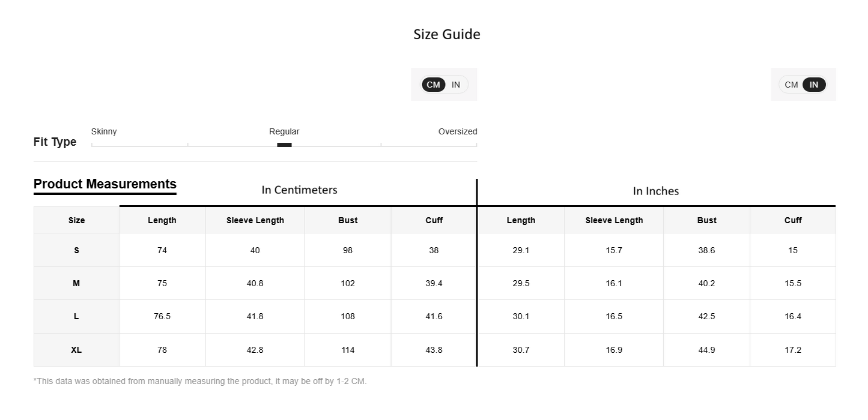This screenshot has height=420, width=868.
Task: Select IN in the right unit toggle
Action: [814, 85]
